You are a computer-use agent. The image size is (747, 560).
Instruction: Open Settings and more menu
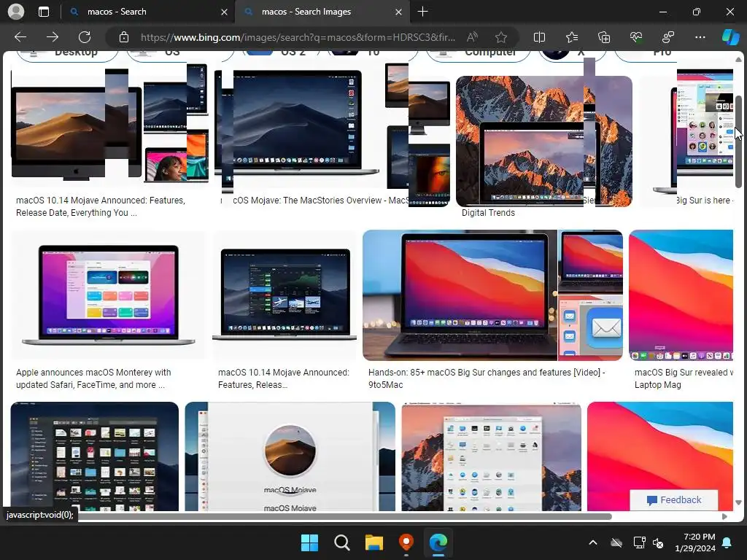tap(700, 37)
